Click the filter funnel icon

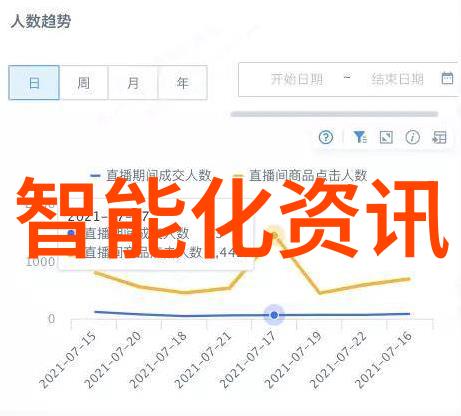(x=360, y=137)
